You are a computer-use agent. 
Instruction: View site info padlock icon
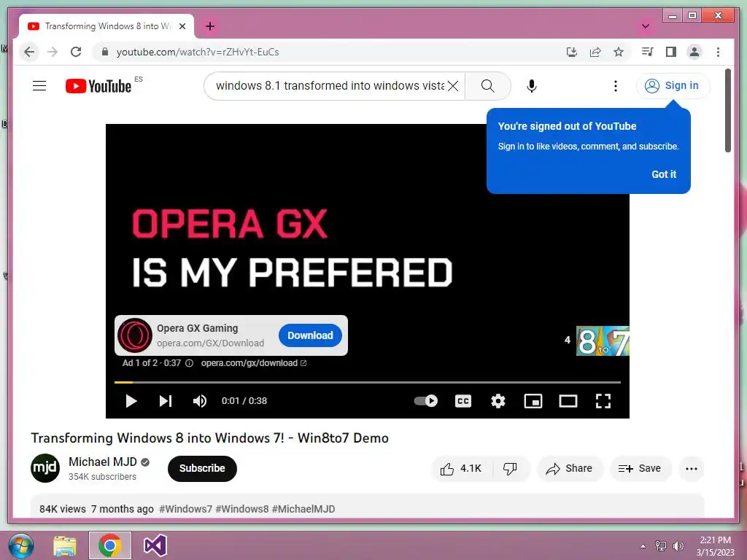click(105, 52)
